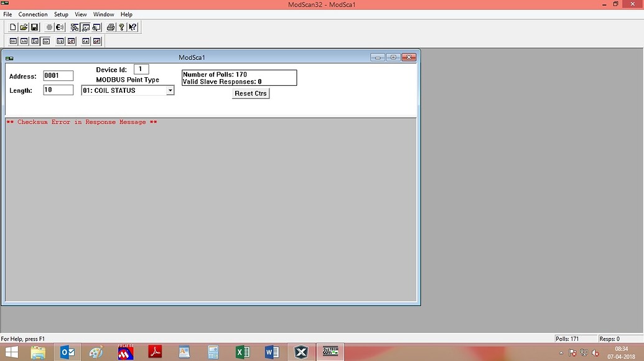Launch Excel from the taskbar
The height and width of the screenshot is (361, 644).
(x=243, y=352)
